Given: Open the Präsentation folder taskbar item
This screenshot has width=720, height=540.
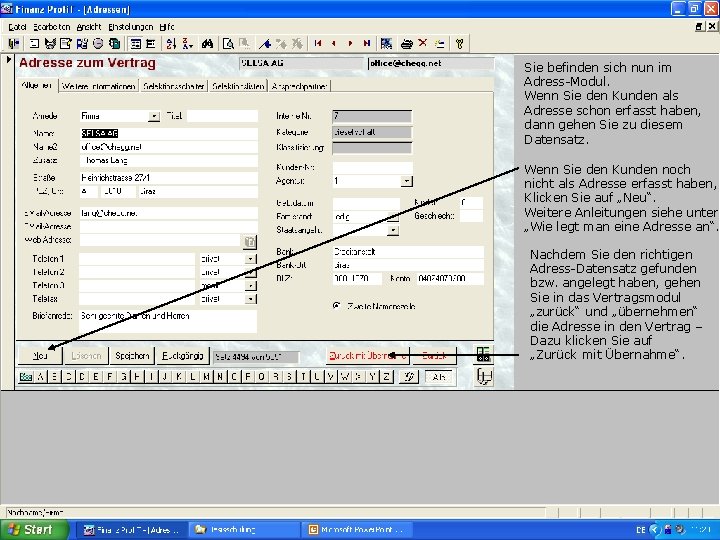Looking at the screenshot, I should pos(245,530).
